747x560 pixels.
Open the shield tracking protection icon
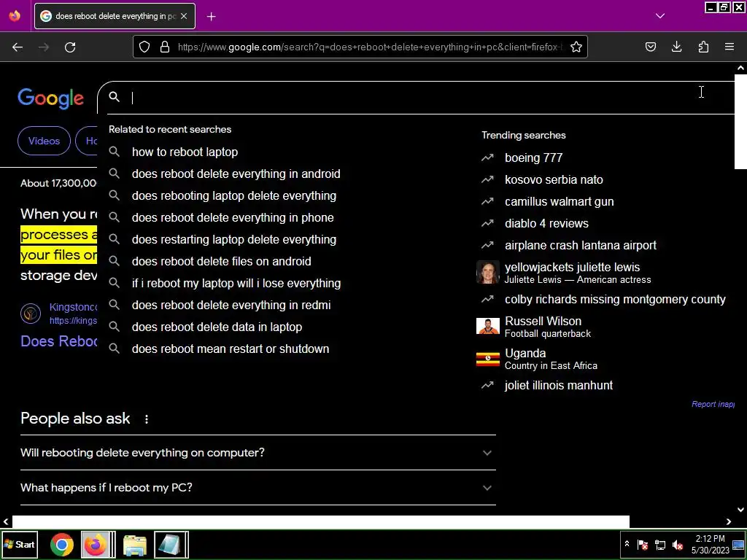click(144, 47)
